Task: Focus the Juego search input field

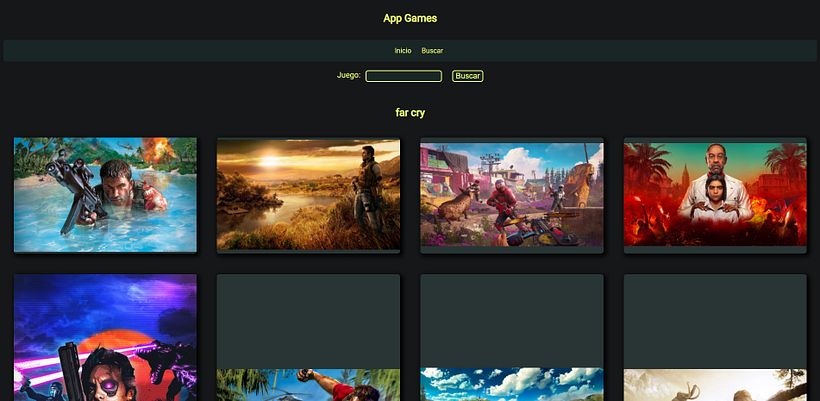Action: [x=404, y=76]
